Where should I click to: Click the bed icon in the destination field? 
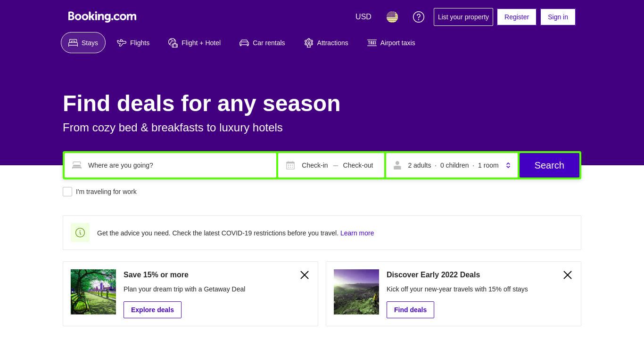(x=77, y=165)
